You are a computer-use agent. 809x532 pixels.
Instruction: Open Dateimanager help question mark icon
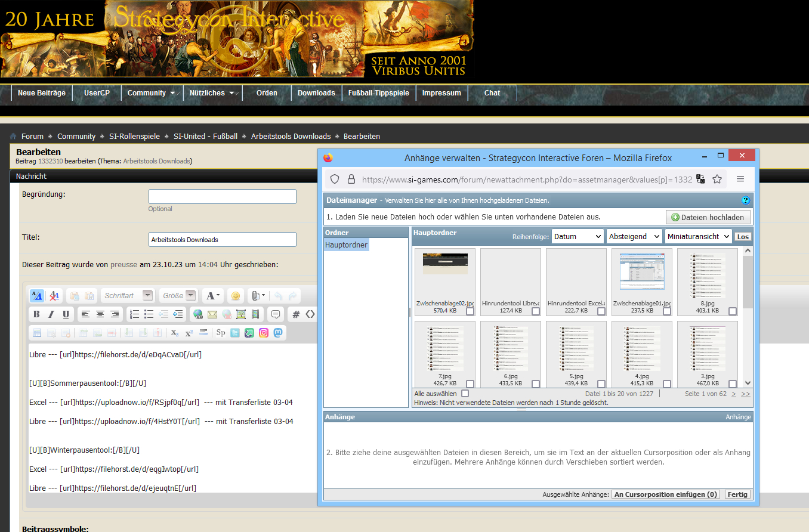click(x=746, y=200)
